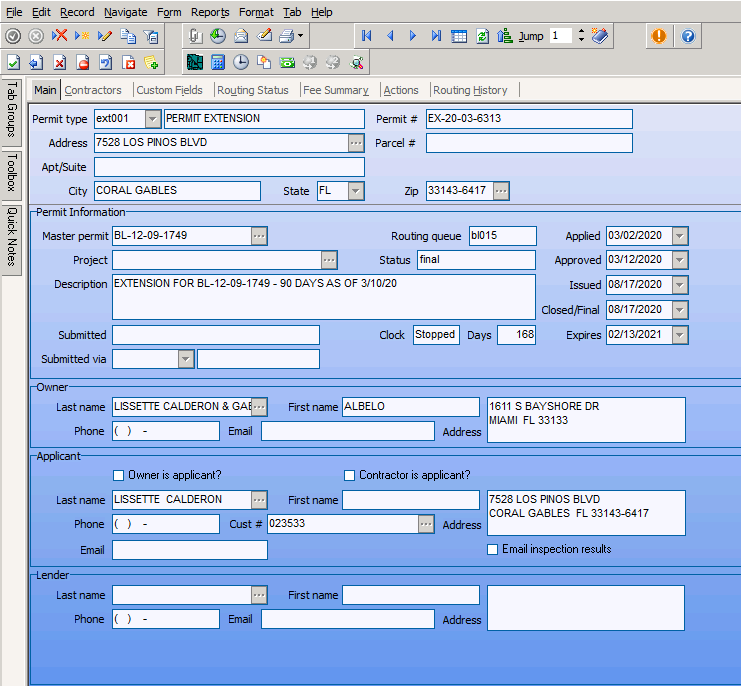Click the delete record red X icon

[x=60, y=36]
